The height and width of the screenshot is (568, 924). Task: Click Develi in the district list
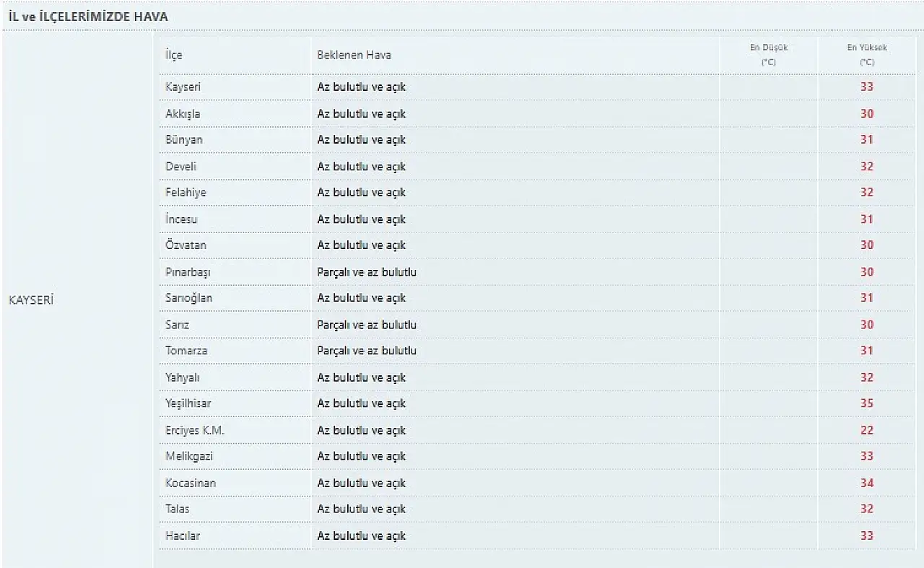[x=181, y=167]
